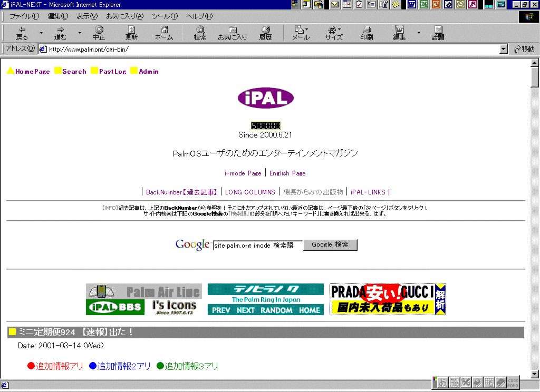This screenshot has width=540, height=392.
Task: Click the Back (戻る) toolbar button
Action: pos(22,33)
